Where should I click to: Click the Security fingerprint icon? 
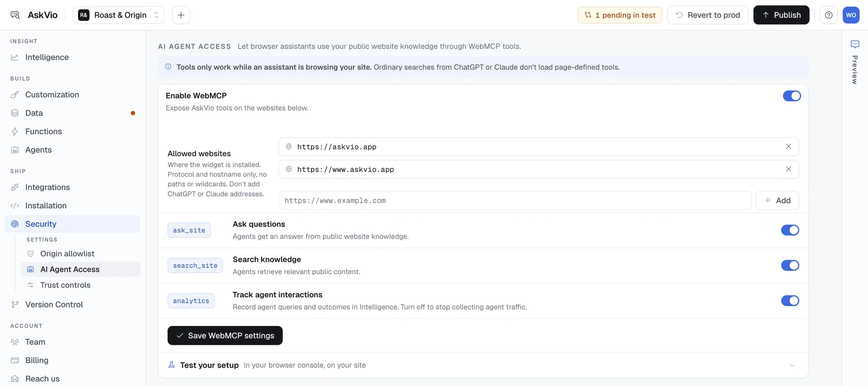[15, 224]
